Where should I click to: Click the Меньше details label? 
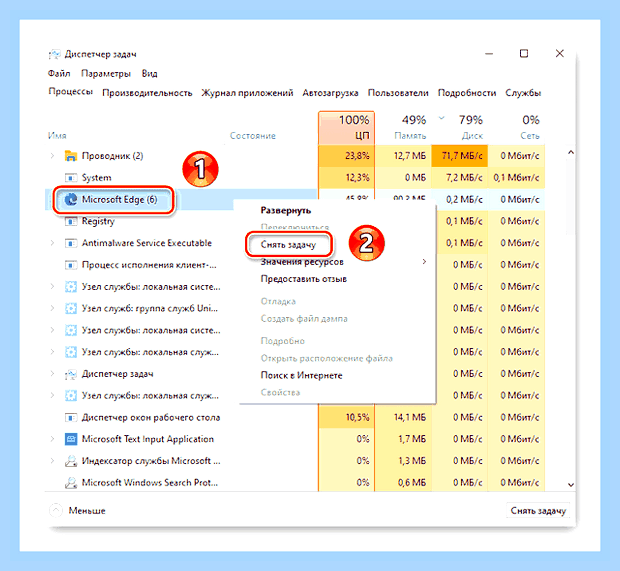(87, 510)
